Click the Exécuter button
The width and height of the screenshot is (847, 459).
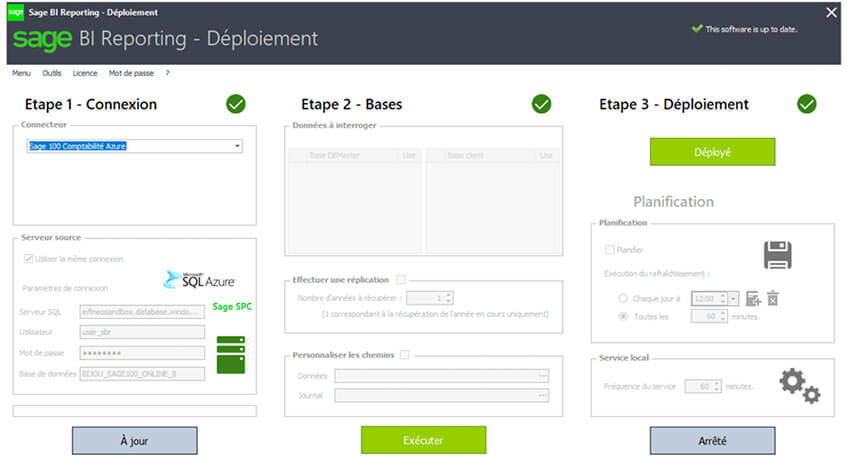coord(424,440)
